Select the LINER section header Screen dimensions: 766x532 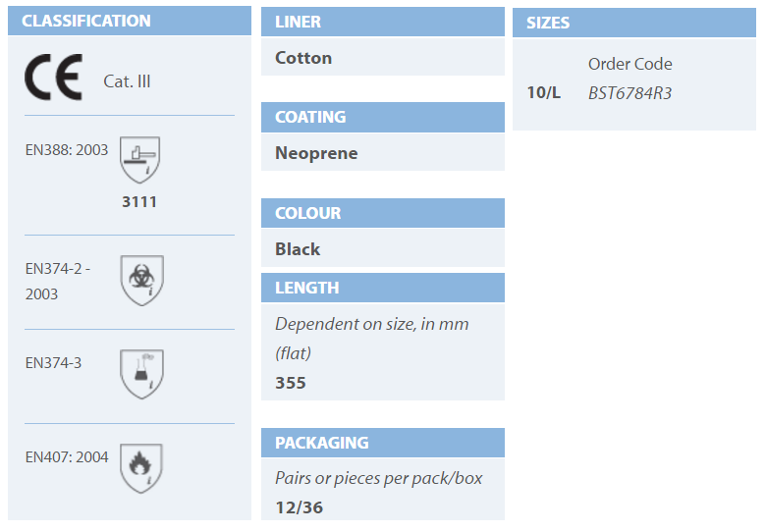click(298, 22)
